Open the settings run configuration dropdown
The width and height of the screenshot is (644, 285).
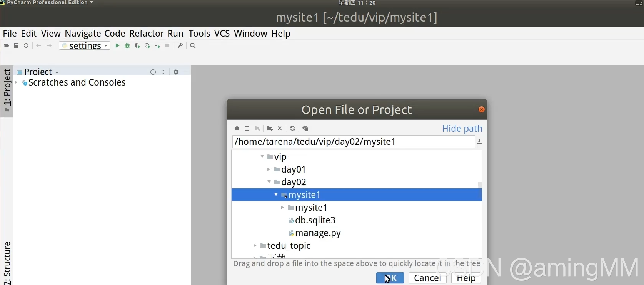[85, 45]
